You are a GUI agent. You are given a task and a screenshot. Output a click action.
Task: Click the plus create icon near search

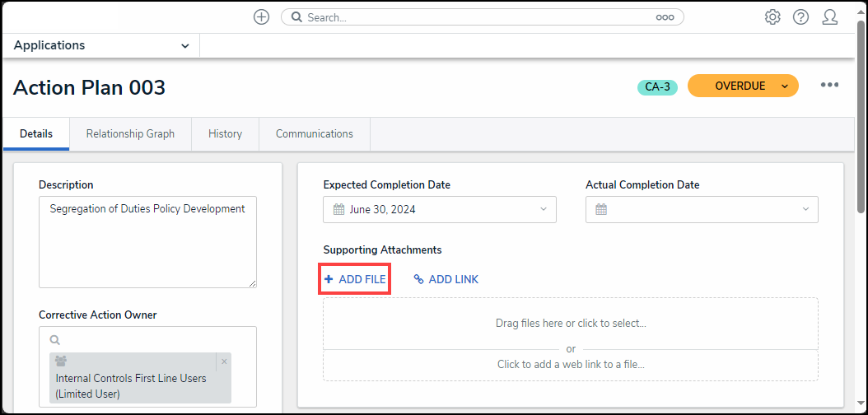(261, 17)
